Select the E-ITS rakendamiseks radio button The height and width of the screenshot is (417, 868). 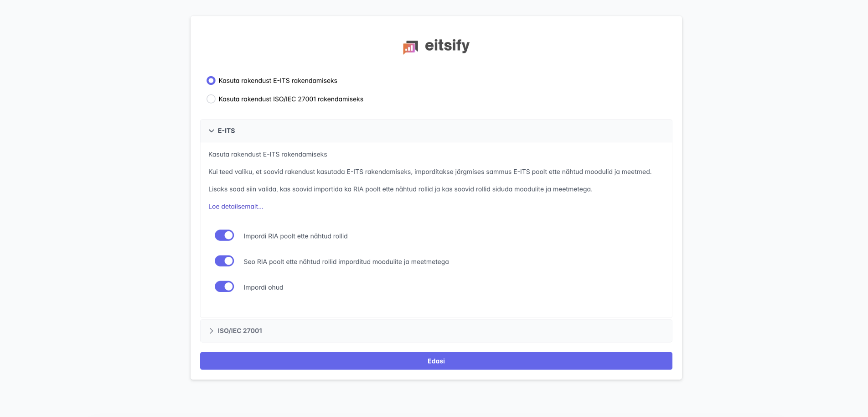coord(211,81)
